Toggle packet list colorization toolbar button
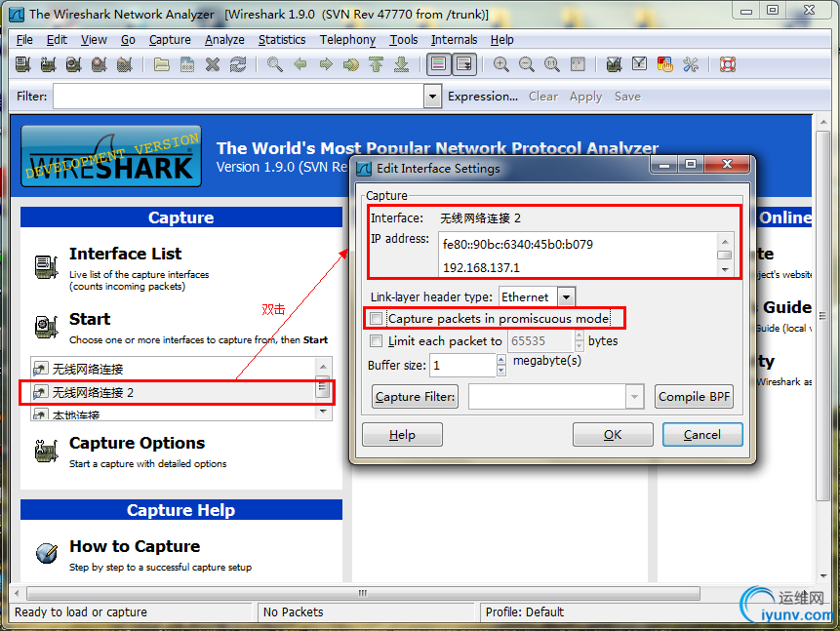 click(438, 64)
